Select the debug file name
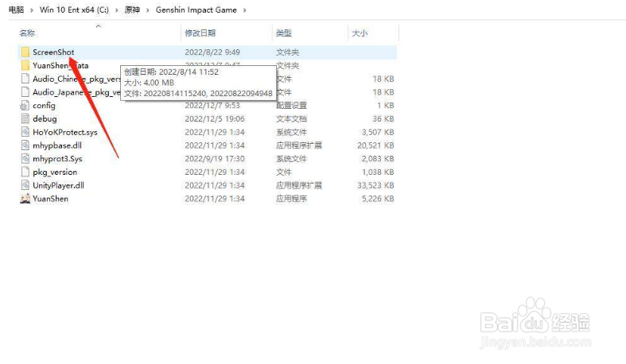The height and width of the screenshot is (364, 626). click(x=45, y=118)
